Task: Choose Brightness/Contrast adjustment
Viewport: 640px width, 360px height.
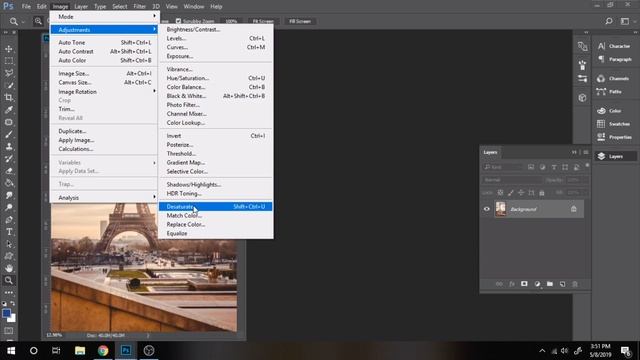Action: click(x=216, y=29)
